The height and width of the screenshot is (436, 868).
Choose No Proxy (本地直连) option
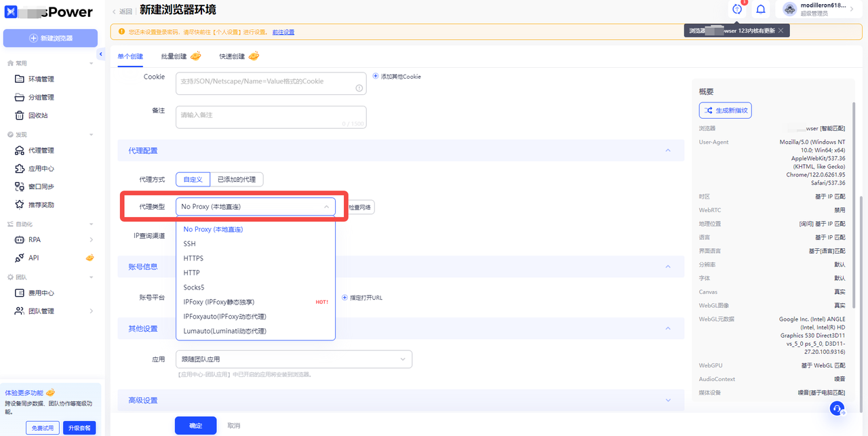pos(255,229)
